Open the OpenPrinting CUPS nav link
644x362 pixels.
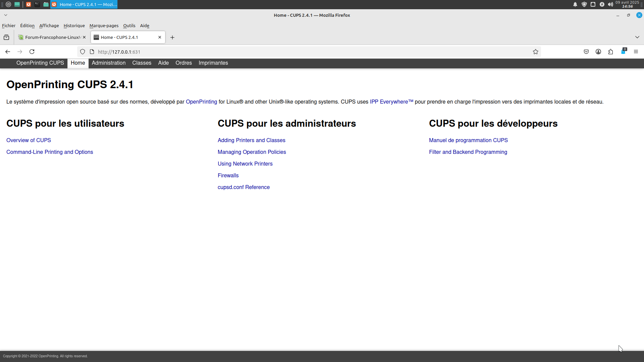(x=40, y=63)
